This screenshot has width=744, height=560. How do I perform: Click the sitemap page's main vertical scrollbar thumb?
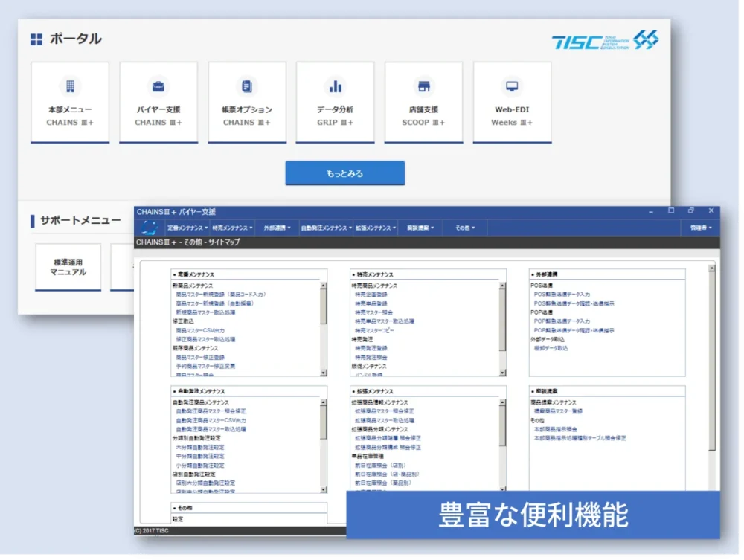[x=712, y=361]
